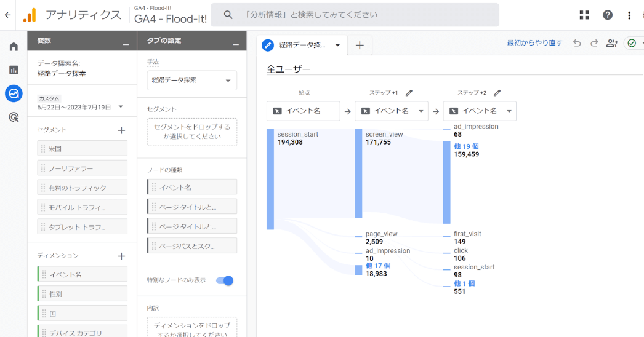Viewport: 644px width, 337px height.
Task: Select ページパスとスク... node type
Action: tap(192, 246)
